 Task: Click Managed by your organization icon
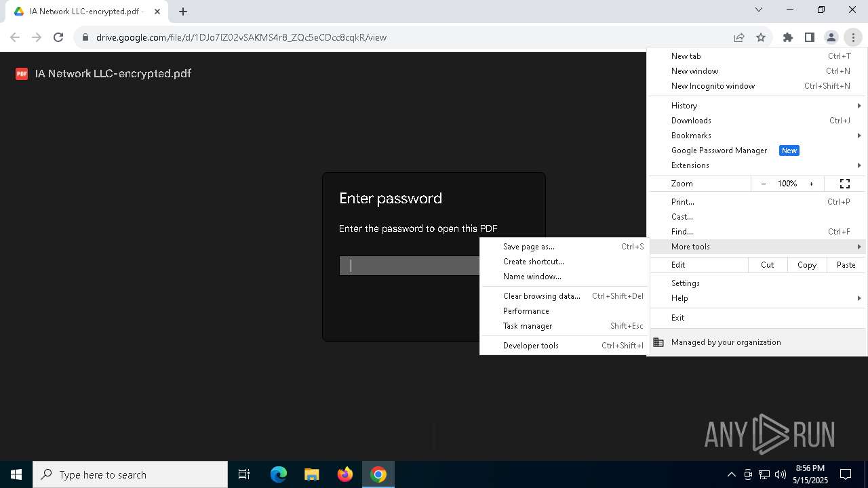658,342
